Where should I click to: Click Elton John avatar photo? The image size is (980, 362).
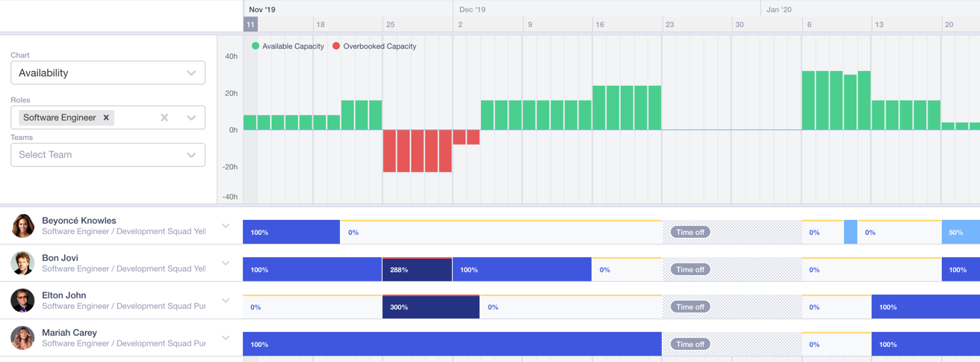point(22,301)
